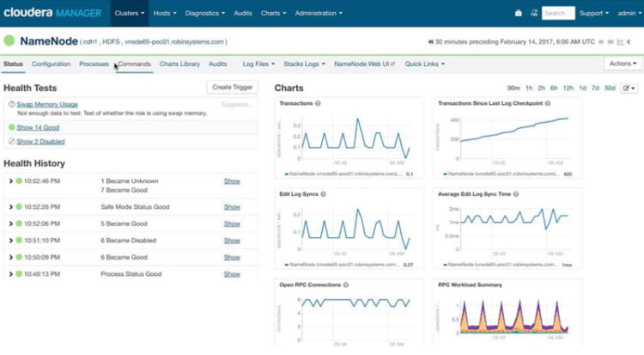This screenshot has width=644, height=355.
Task: Click Suppress link for Swap Memory Usage
Action: (236, 105)
